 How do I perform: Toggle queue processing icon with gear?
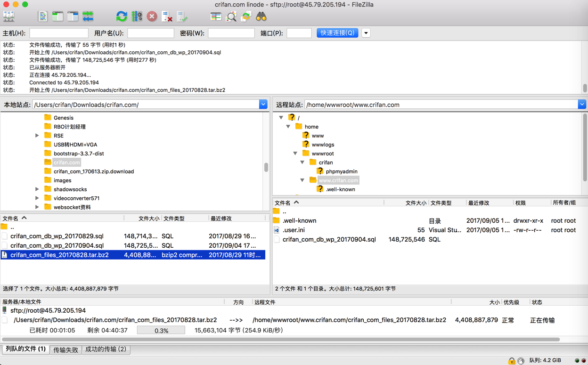click(x=137, y=16)
